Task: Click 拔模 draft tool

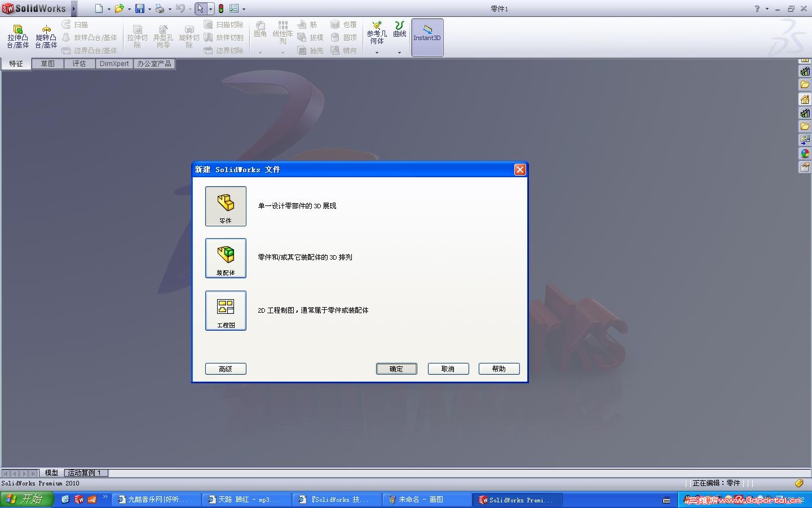Action: [310, 38]
